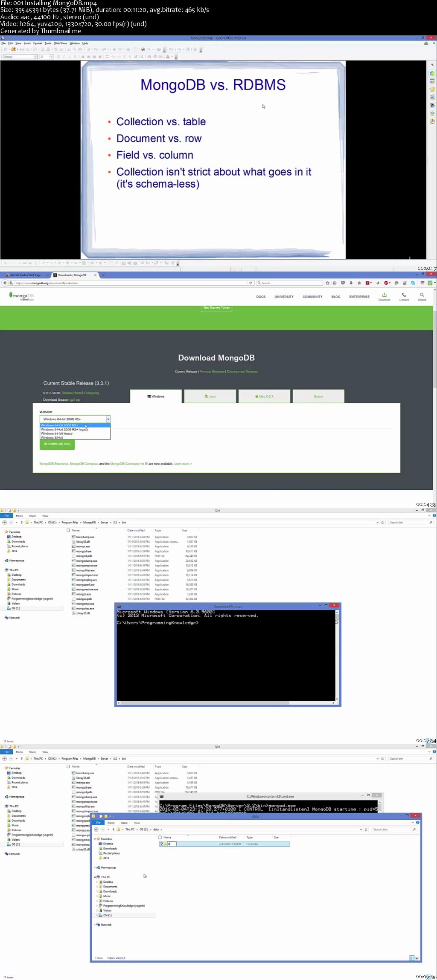Image resolution: width=437 pixels, height=980 pixels.
Task: Expand Network node in data window tree
Action: [x=95, y=925]
